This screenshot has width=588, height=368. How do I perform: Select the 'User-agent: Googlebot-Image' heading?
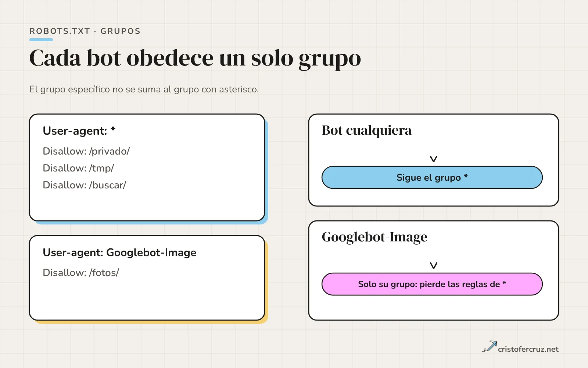coord(119,252)
